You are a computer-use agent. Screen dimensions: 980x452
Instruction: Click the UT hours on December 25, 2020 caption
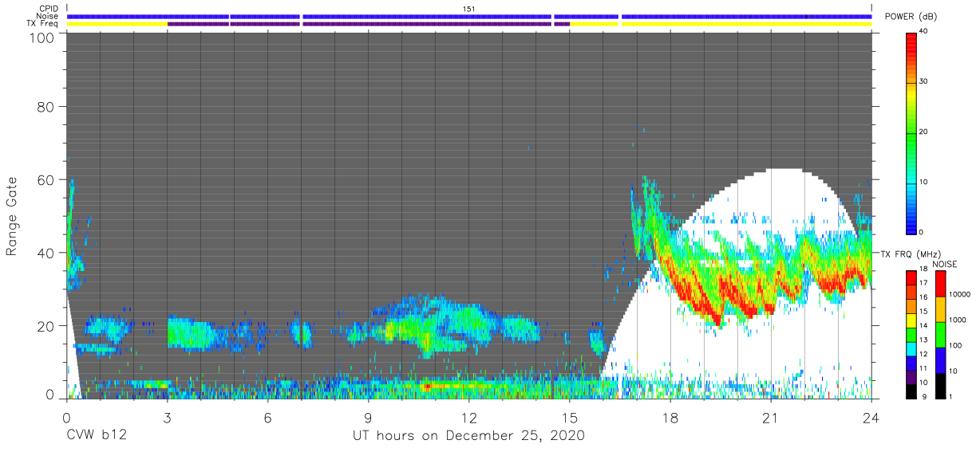coord(469,436)
